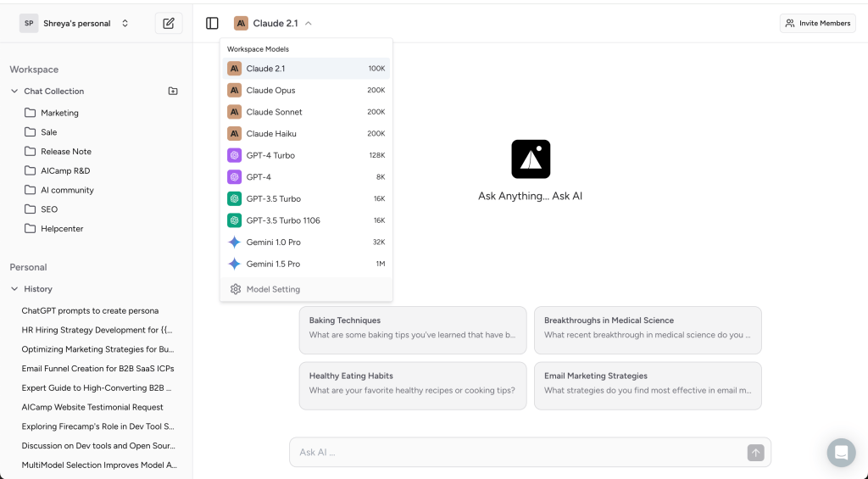Image resolution: width=868 pixels, height=479 pixels.
Task: Select Claude Haiku model
Action: tap(306, 133)
